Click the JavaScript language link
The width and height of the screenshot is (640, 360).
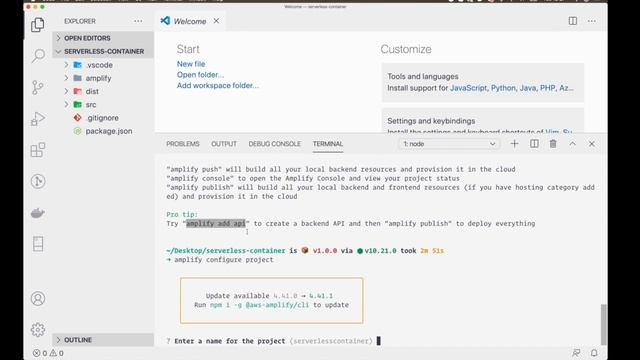click(468, 88)
